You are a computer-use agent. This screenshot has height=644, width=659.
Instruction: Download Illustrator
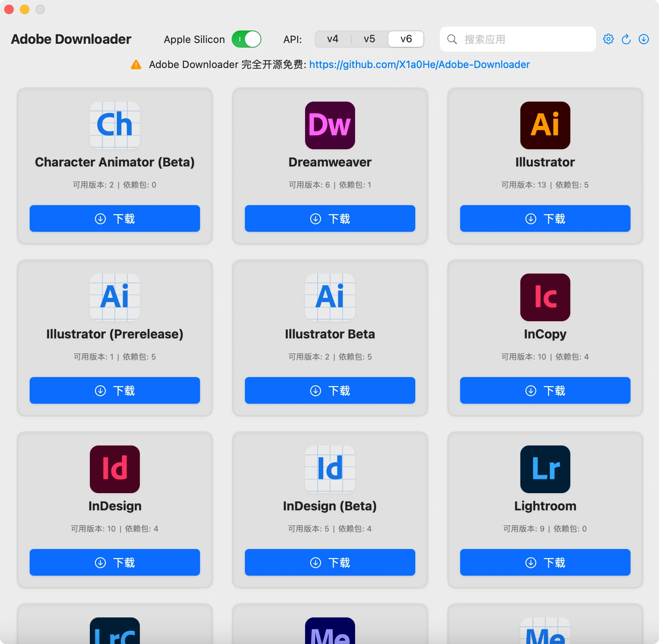(x=545, y=218)
